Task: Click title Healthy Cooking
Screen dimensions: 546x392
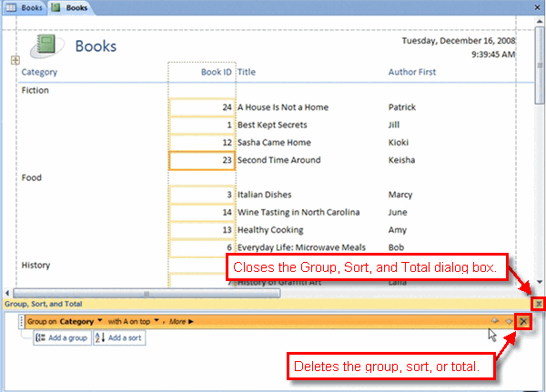Action: (x=270, y=230)
